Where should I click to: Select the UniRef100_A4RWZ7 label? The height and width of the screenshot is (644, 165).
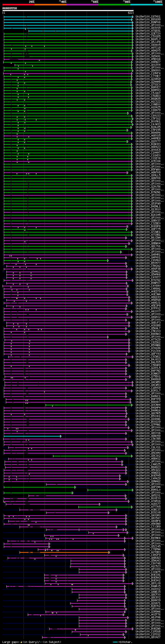148,62
